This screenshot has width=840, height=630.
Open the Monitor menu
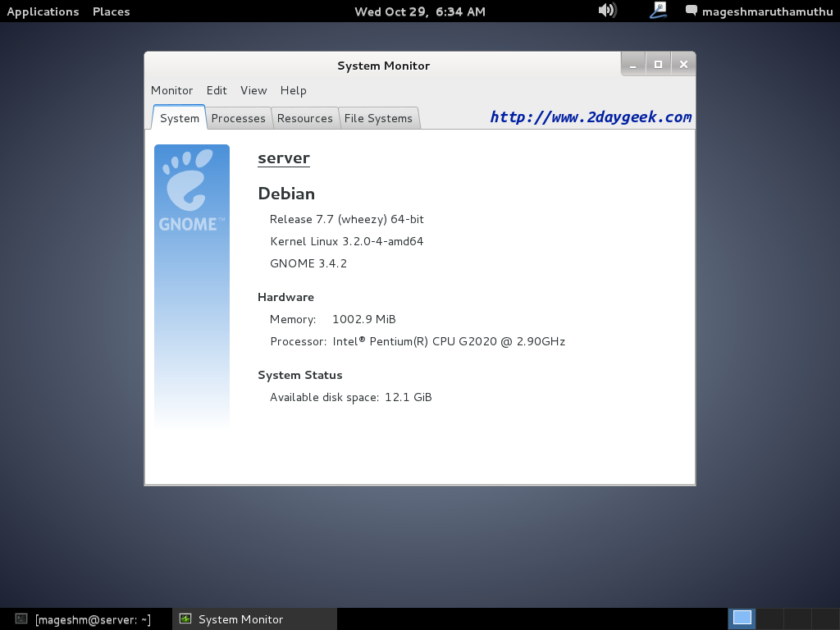[171, 90]
